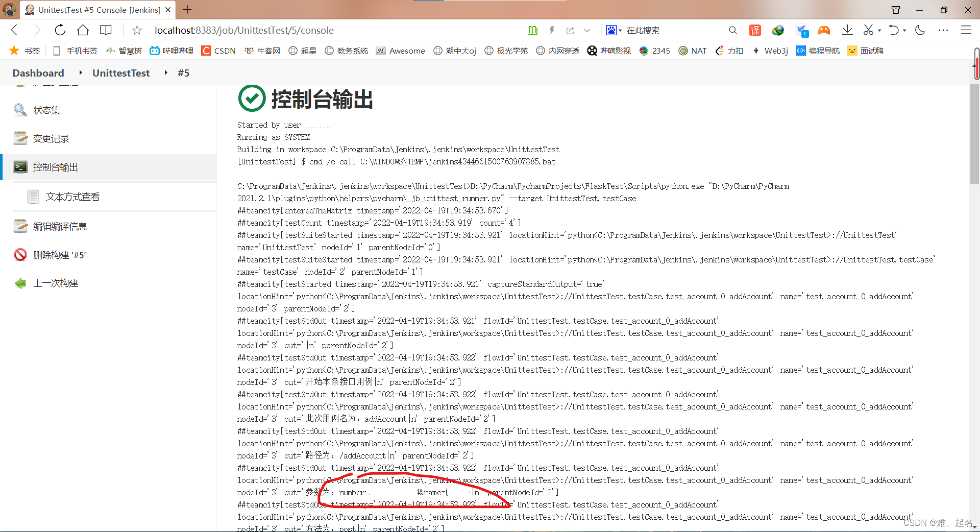The height and width of the screenshot is (532, 980).
Task: Open the hamburger main menu
Action: click(x=966, y=30)
